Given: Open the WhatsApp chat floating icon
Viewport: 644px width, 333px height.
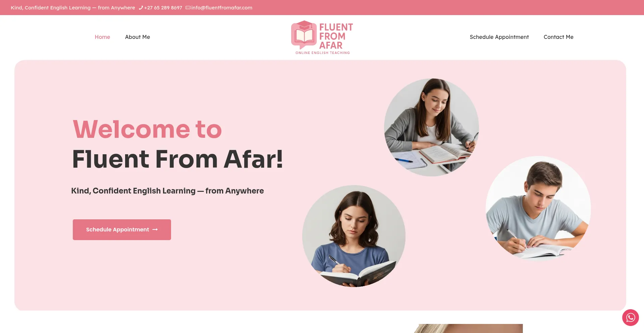Looking at the screenshot, I should tap(631, 318).
